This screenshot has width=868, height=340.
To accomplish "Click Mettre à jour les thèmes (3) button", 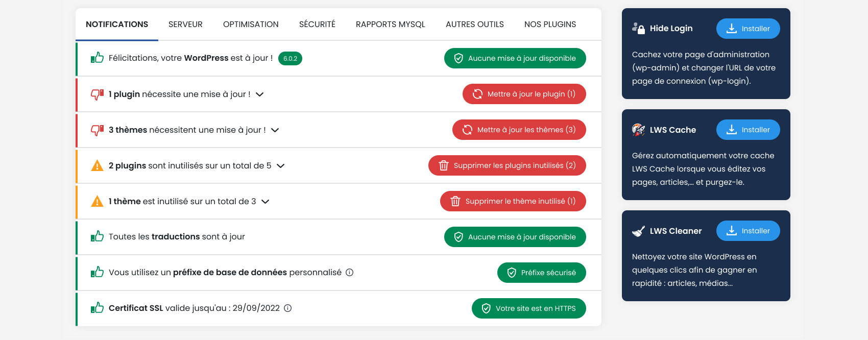I will click(x=519, y=130).
